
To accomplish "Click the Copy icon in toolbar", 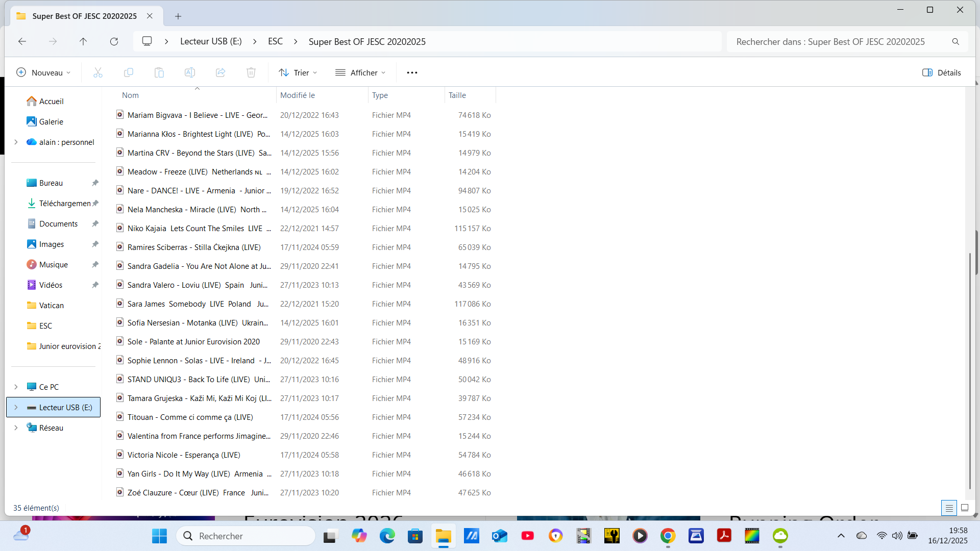I will point(129,72).
